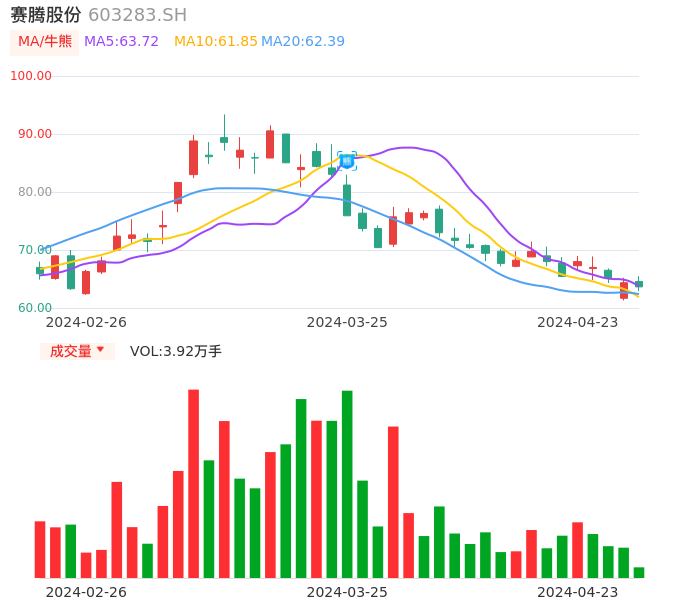
Task: Click the MA10:61.85 legend label
Action: click(x=216, y=42)
